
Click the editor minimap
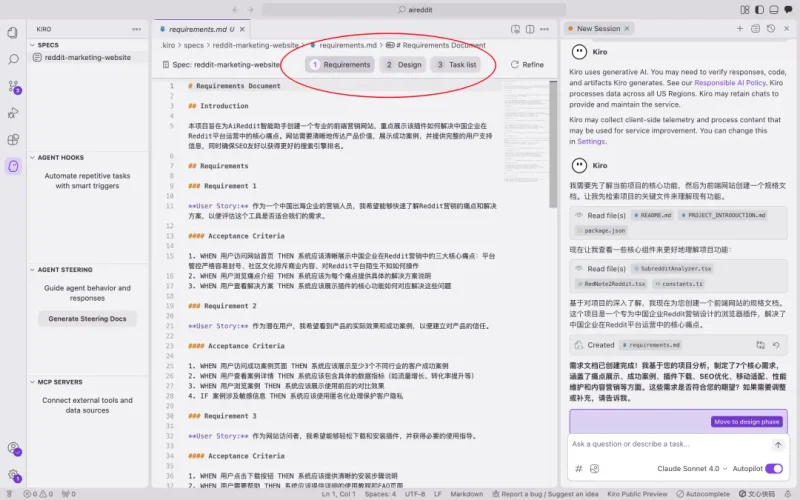click(x=524, y=133)
